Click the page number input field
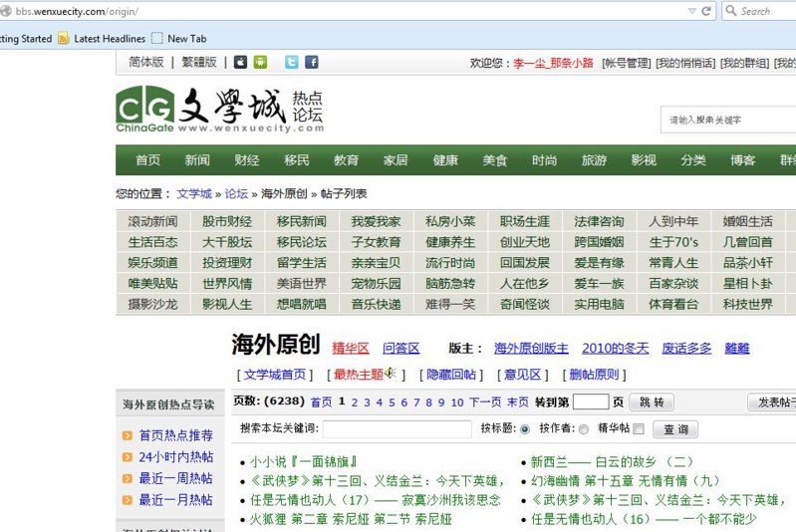This screenshot has height=532, width=796. (591, 401)
